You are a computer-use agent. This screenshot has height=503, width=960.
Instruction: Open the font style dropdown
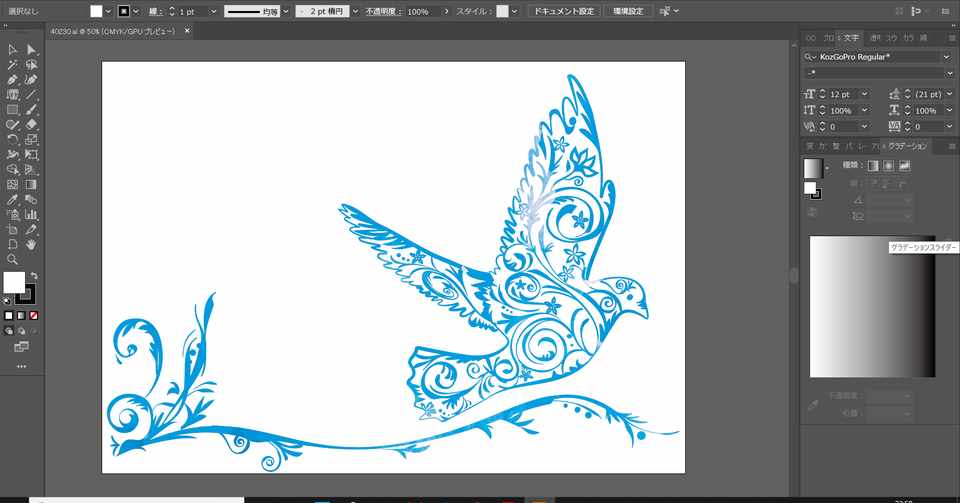pos(949,73)
